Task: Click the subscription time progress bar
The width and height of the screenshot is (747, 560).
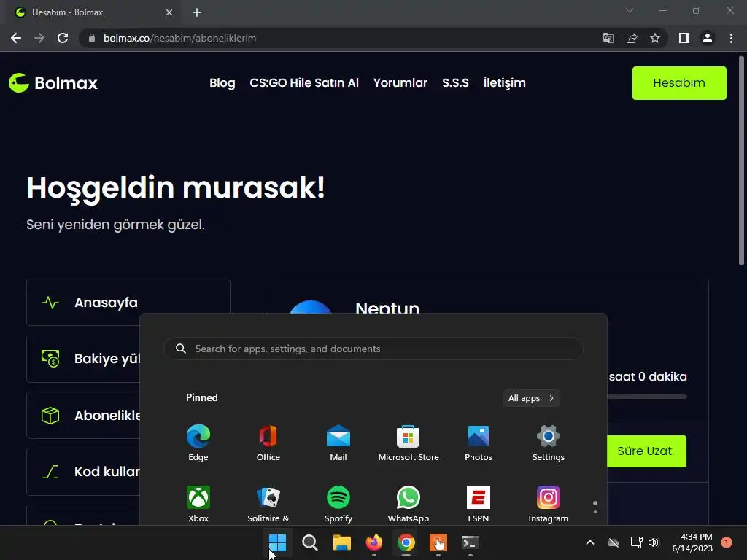Action: tap(646, 396)
